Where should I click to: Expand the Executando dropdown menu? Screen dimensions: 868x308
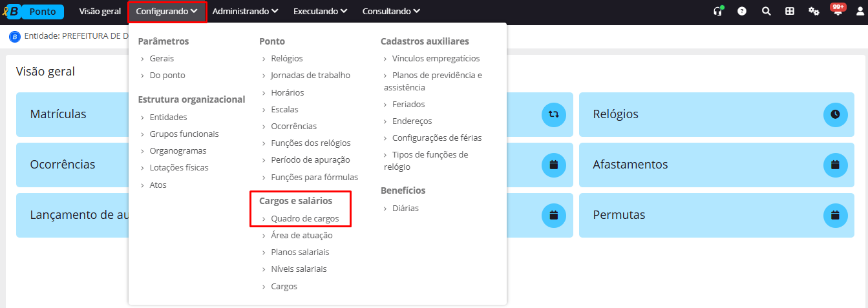320,11
